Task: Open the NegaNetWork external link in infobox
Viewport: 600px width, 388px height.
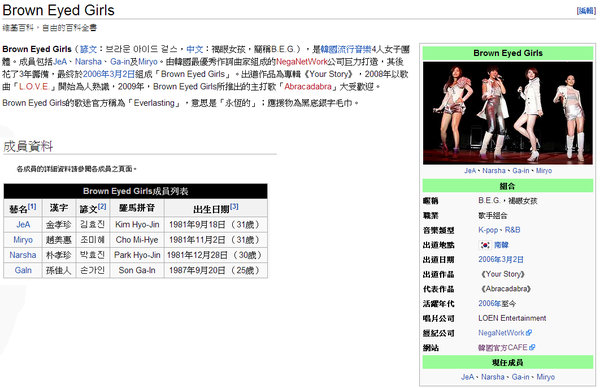Action: coord(501,333)
